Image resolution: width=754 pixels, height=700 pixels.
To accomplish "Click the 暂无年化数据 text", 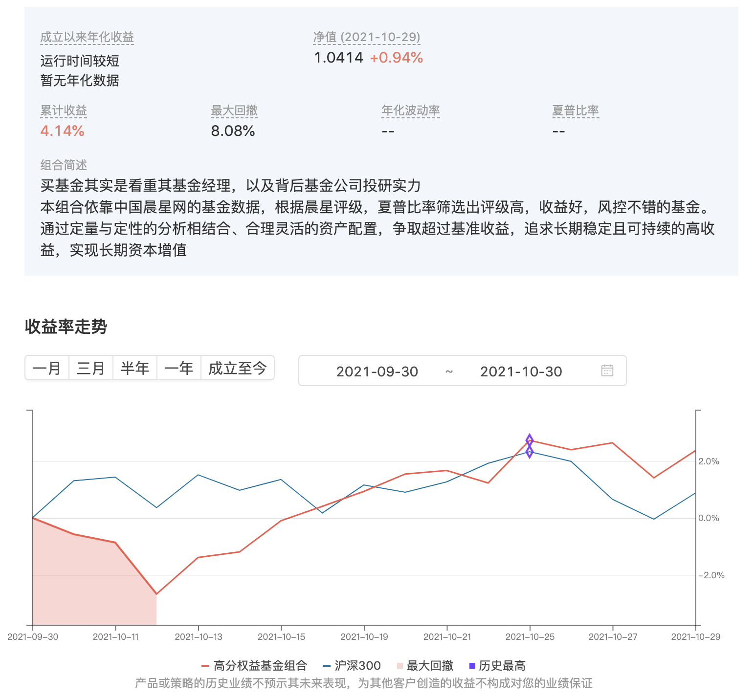I will tap(80, 80).
